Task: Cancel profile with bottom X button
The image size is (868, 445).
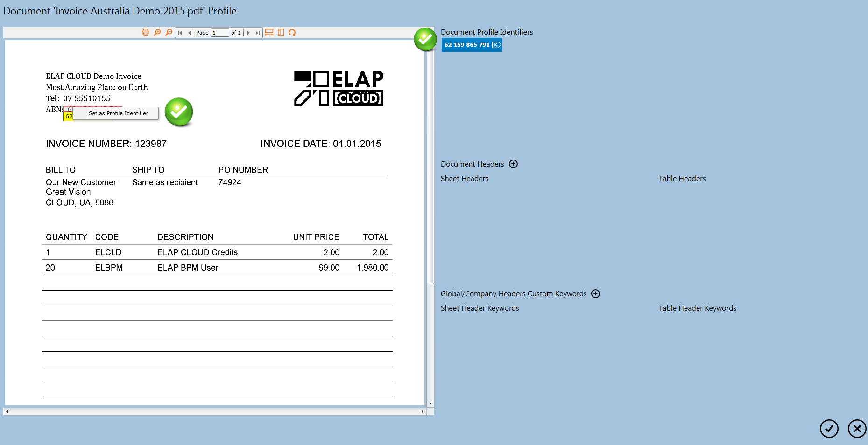Action: click(x=857, y=429)
